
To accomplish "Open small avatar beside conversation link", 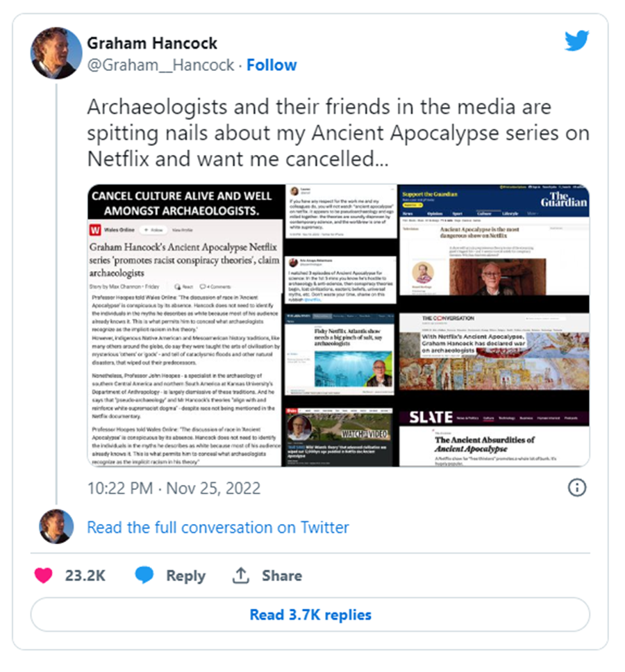I will pyautogui.click(x=56, y=527).
